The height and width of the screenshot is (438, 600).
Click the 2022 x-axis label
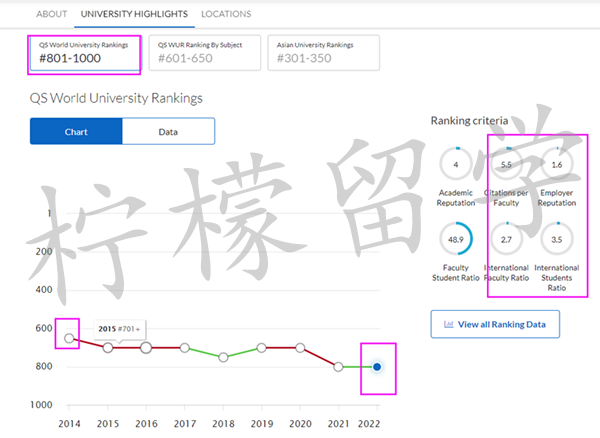coord(369,424)
